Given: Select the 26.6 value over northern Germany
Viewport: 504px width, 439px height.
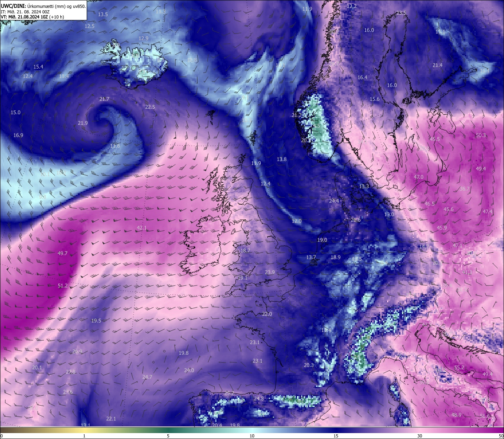Looking at the screenshot, I should [x=356, y=220].
